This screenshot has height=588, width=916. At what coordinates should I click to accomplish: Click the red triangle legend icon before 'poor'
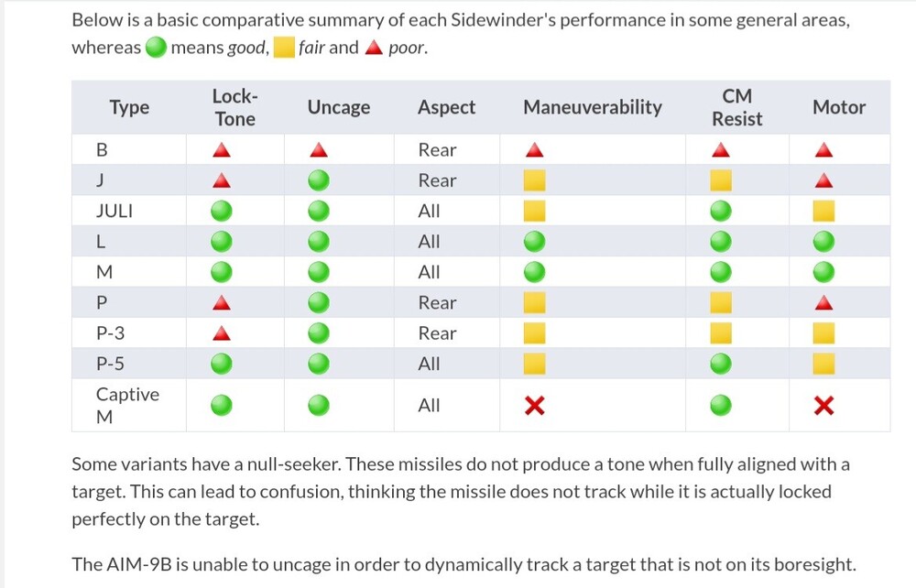coord(373,49)
